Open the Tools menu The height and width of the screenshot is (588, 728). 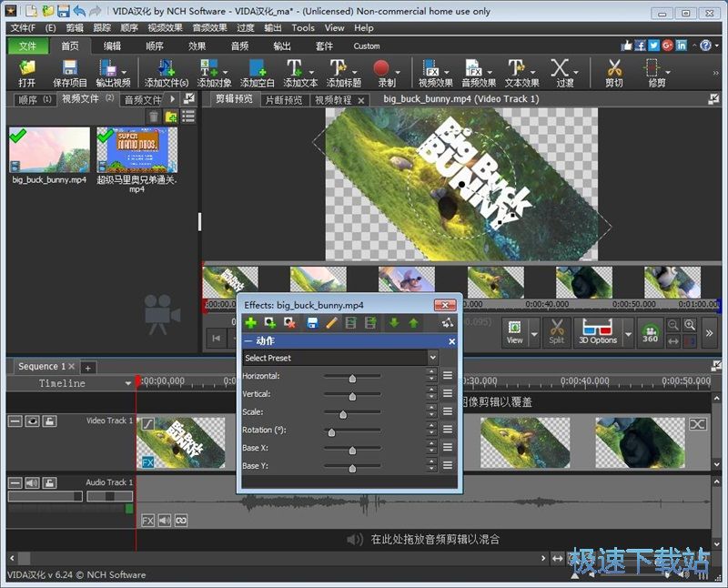[x=303, y=28]
